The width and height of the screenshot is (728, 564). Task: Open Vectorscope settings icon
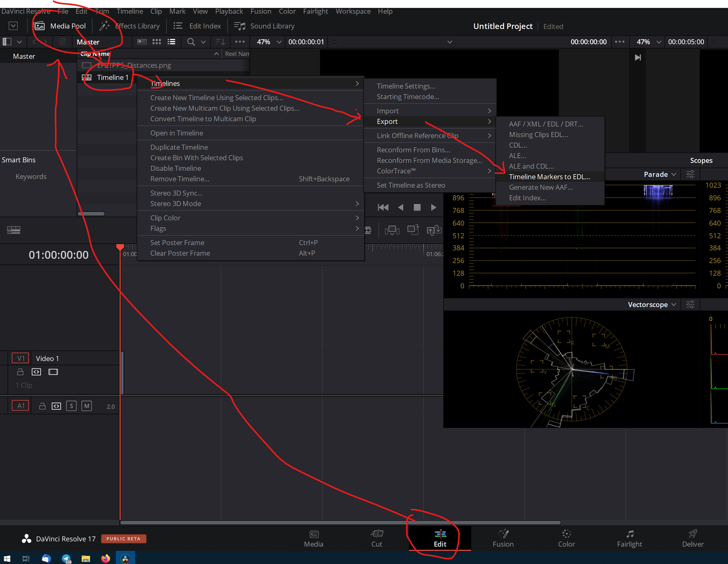(690, 304)
